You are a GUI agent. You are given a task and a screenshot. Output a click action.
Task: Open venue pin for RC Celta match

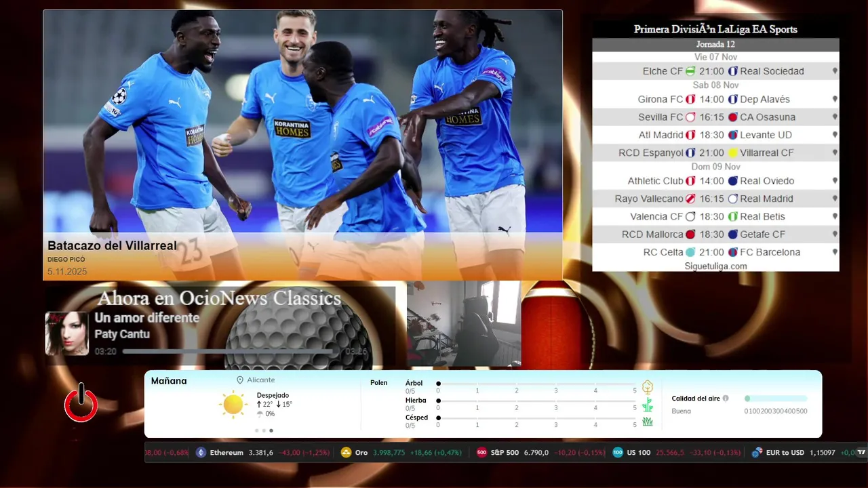click(835, 252)
